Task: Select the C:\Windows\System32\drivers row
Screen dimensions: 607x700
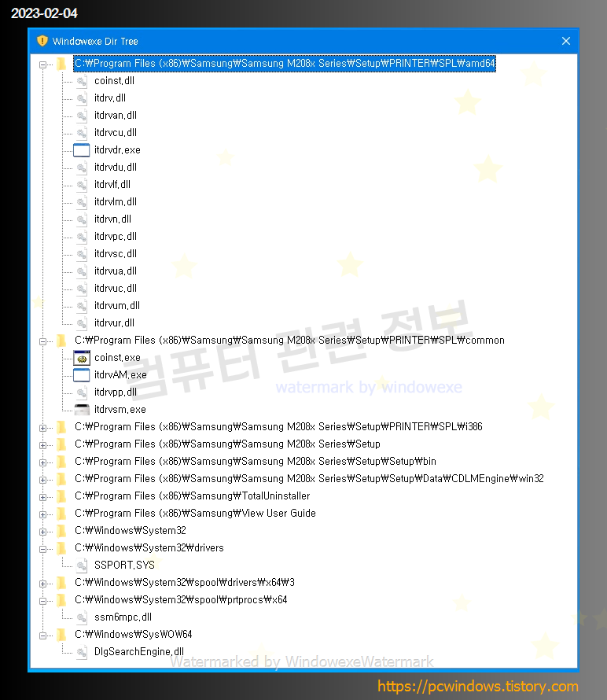Action: pyautogui.click(x=149, y=547)
